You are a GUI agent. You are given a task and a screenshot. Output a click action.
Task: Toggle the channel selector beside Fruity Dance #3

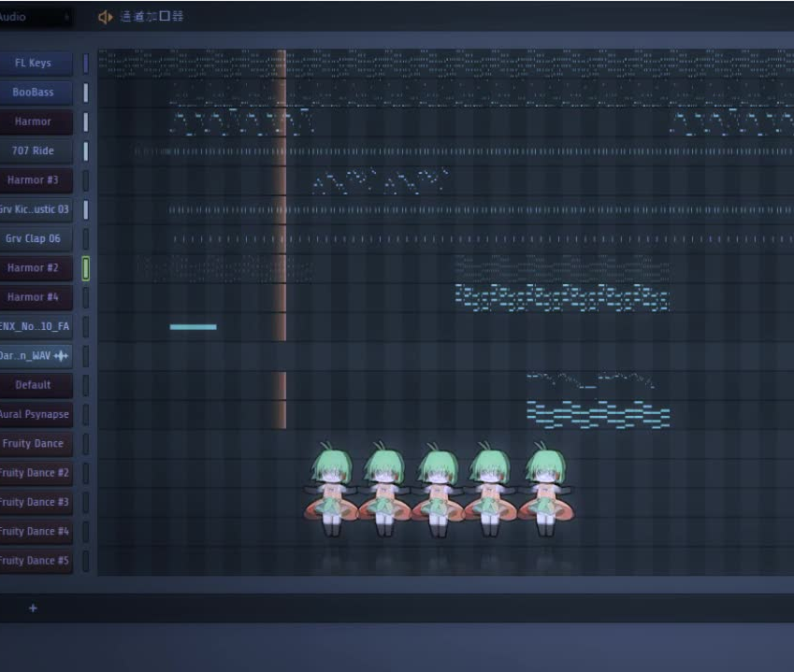86,503
